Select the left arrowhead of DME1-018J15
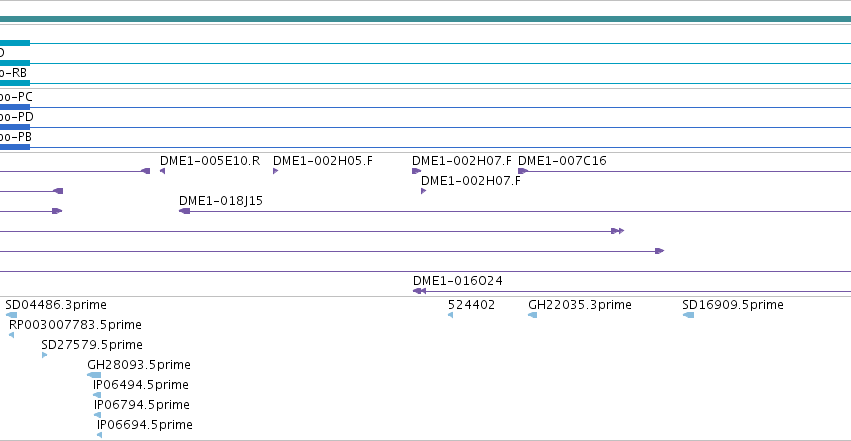851x441 pixels. point(185,211)
